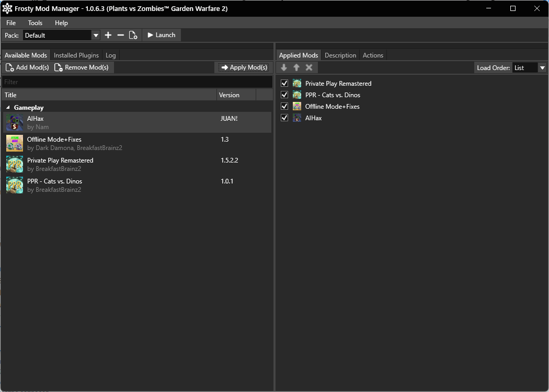This screenshot has width=549, height=392.
Task: Click PPR - Cats vs. Dinos text in Applied Mods
Action: tap(333, 95)
